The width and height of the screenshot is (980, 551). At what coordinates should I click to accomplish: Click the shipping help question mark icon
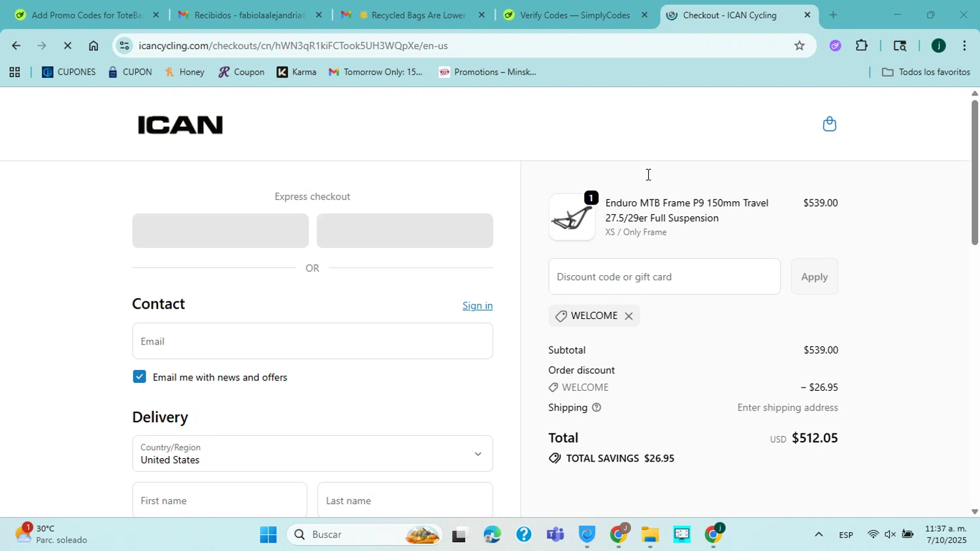coord(596,408)
